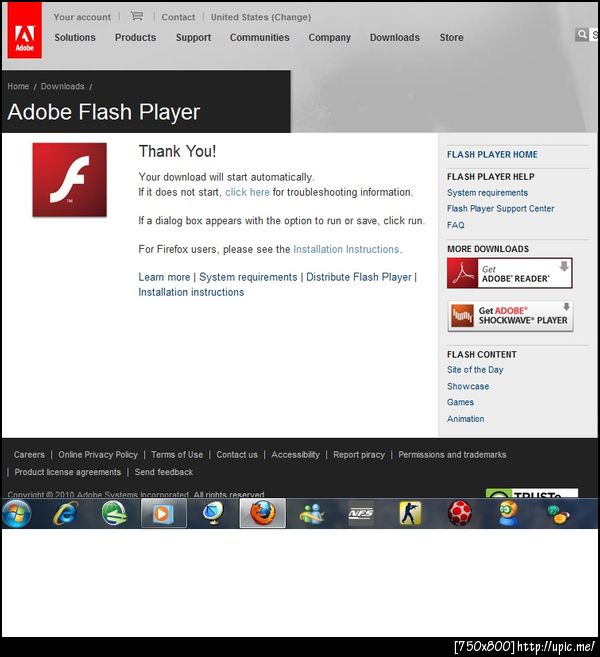Click the Get Adobe Reader badge
This screenshot has width=600, height=657.
509,273
